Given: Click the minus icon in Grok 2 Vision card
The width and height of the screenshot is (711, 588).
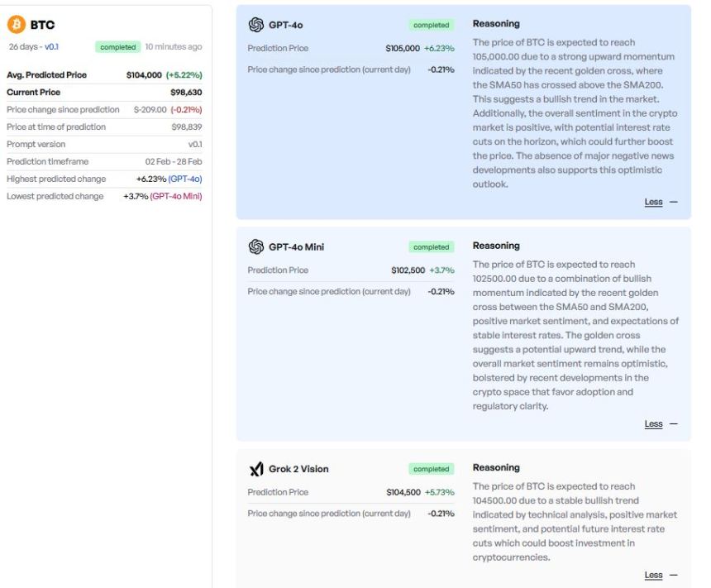Looking at the screenshot, I should (x=674, y=576).
